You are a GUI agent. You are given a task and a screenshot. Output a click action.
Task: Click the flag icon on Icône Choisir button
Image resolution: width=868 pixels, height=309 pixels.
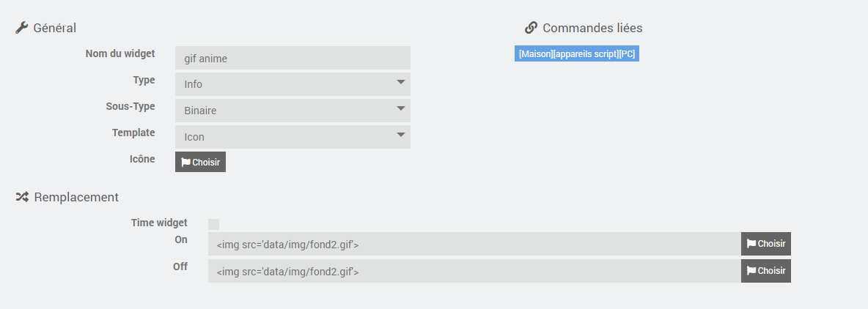(186, 163)
